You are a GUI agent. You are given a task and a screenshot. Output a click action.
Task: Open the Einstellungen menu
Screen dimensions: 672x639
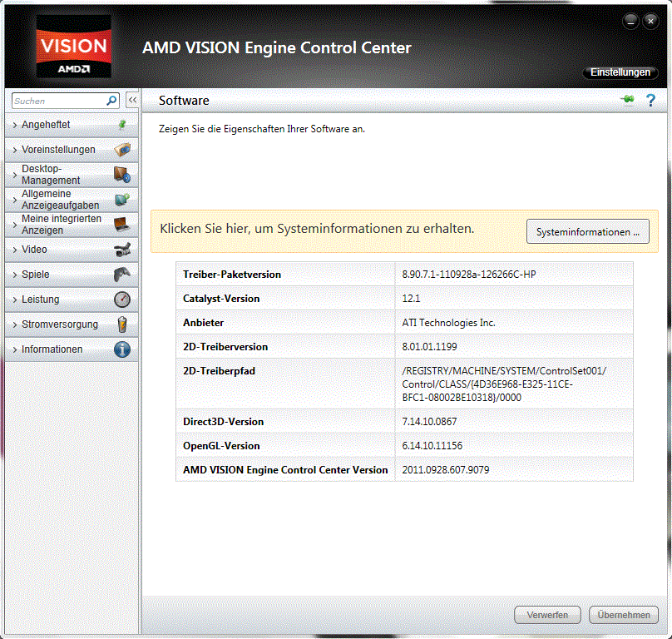click(620, 72)
